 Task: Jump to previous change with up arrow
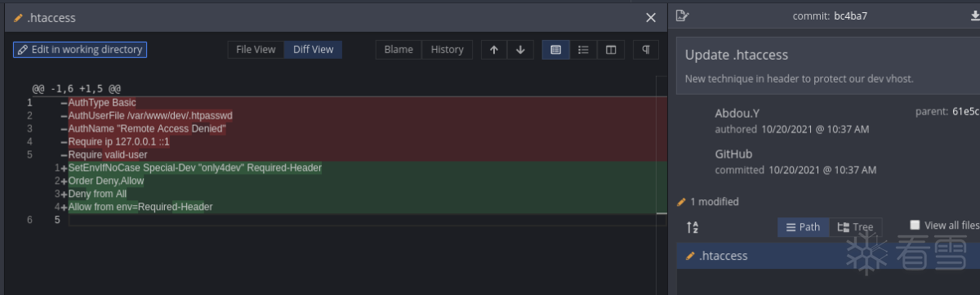[494, 50]
